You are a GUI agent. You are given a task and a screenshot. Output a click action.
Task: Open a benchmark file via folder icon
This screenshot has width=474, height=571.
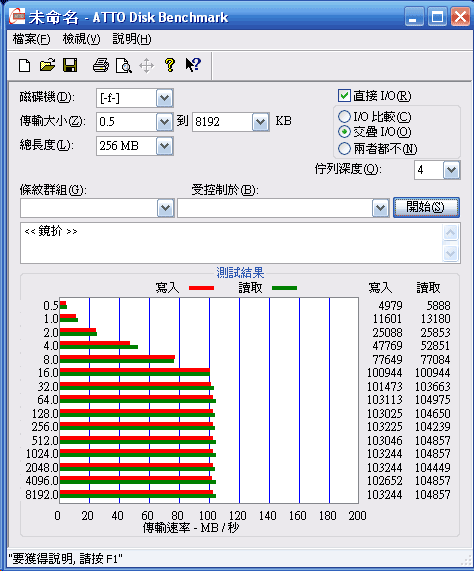click(47, 66)
